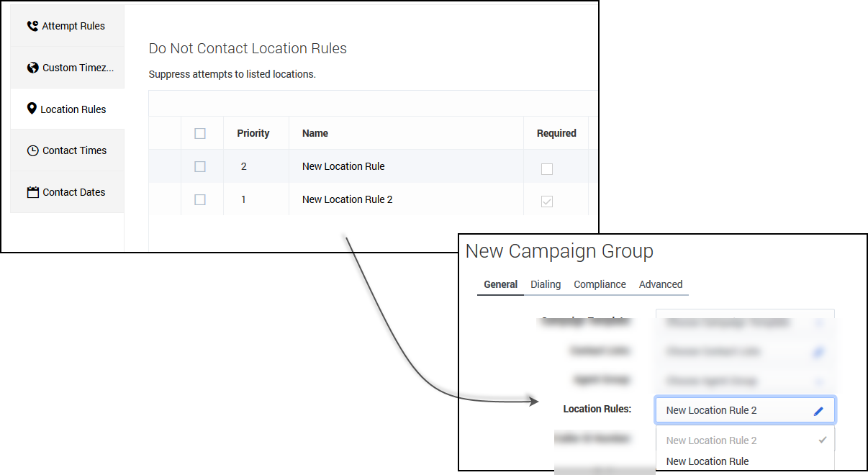Choose New Location Rule from dropdown list
The width and height of the screenshot is (868, 475).
tap(707, 461)
